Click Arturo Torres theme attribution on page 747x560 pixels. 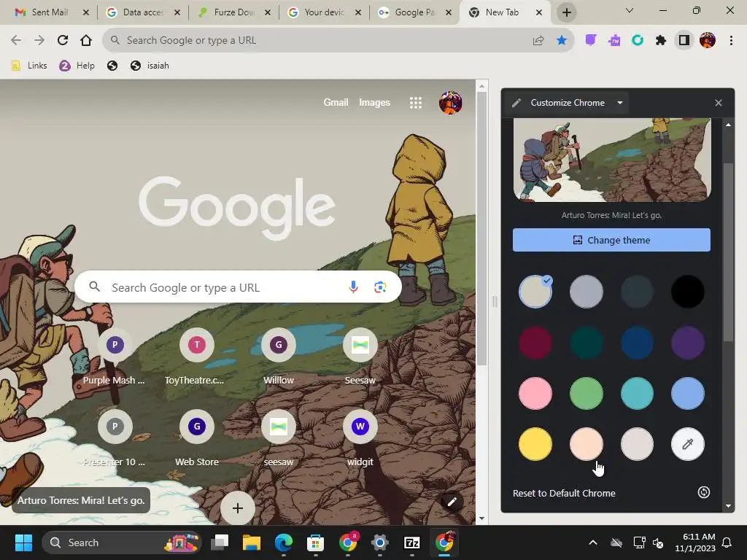point(81,500)
